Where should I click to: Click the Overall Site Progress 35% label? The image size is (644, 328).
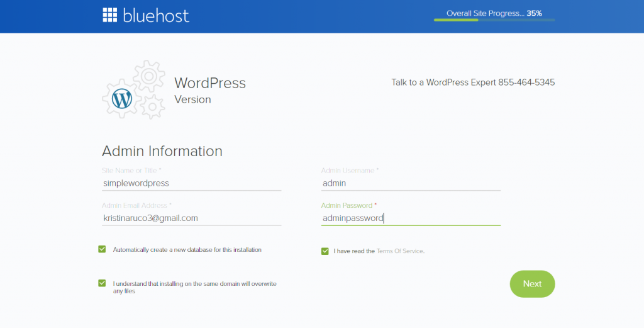[x=494, y=13]
